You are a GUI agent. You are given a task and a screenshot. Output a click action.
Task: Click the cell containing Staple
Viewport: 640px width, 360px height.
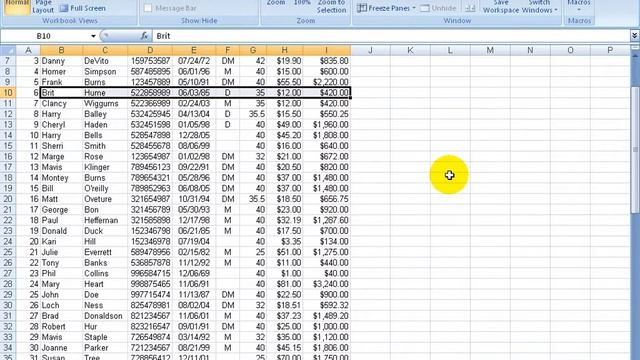coord(105,337)
